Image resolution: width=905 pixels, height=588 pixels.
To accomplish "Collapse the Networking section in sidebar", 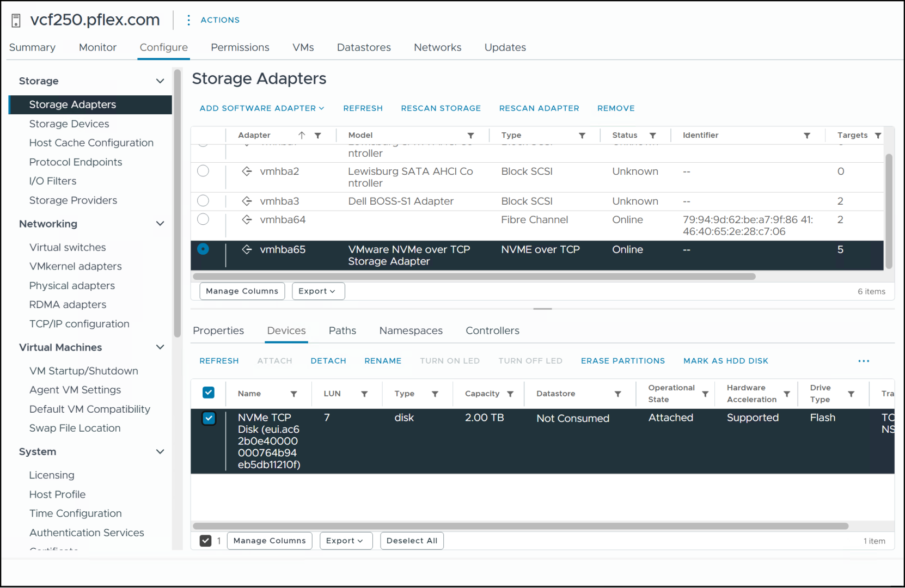I will (160, 224).
